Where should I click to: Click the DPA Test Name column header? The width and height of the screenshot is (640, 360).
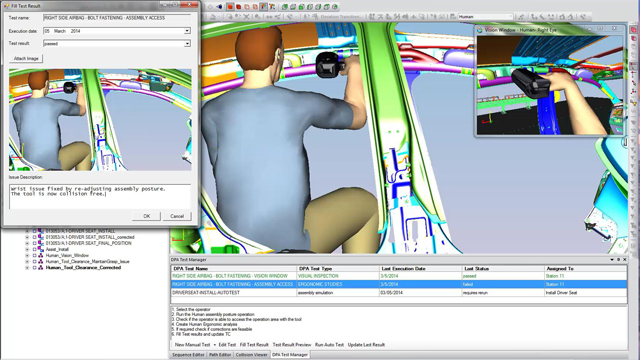(233, 269)
